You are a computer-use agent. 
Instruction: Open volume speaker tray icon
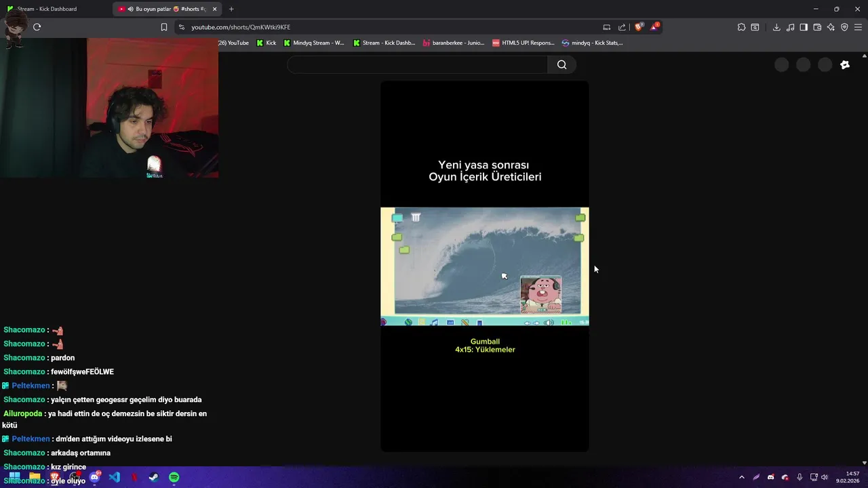click(825, 477)
